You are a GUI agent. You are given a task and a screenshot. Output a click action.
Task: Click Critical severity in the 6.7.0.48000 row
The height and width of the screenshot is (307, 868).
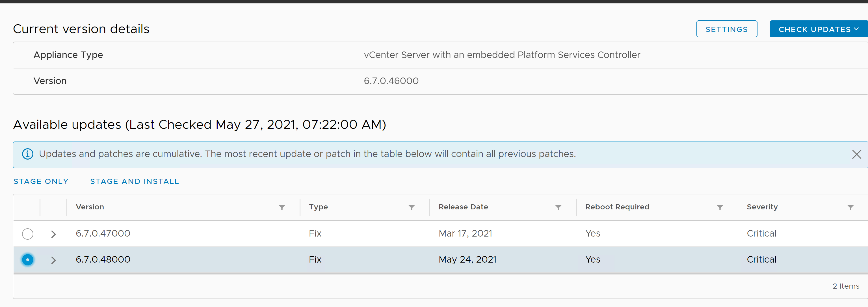pos(761,259)
